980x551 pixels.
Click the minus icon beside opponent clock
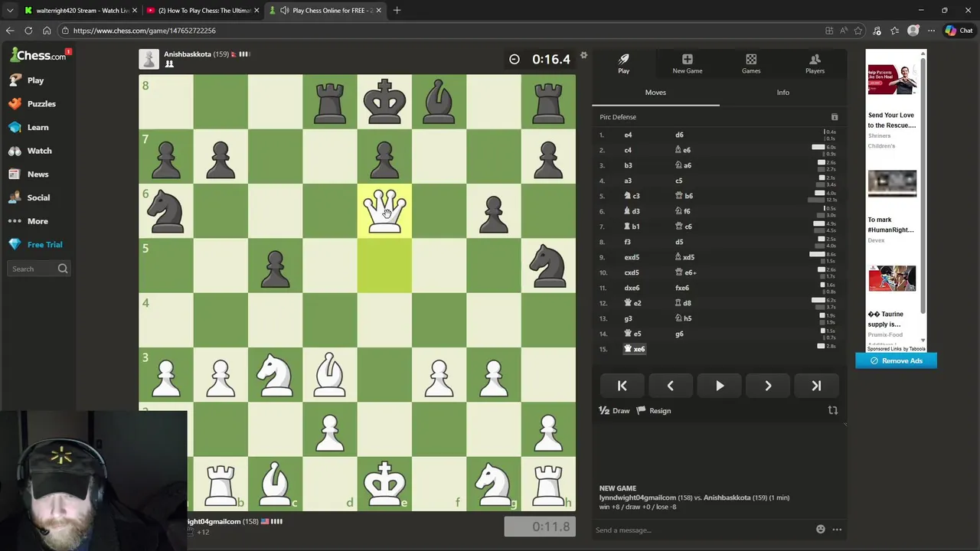pyautogui.click(x=514, y=59)
